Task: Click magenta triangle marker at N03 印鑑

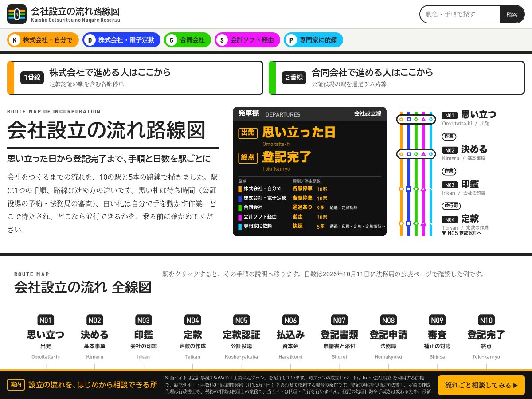Action: (x=423, y=189)
